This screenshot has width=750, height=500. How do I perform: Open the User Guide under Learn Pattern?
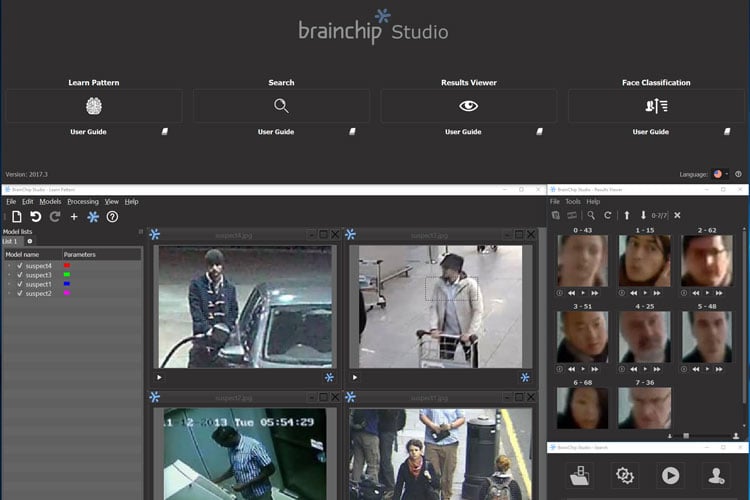click(x=88, y=132)
